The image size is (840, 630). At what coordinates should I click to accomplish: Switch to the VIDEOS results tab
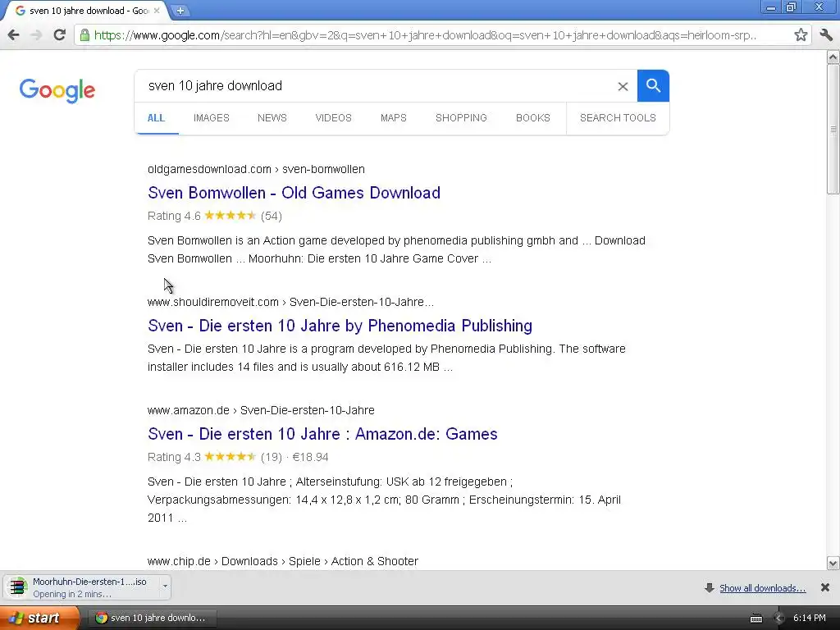coord(333,118)
